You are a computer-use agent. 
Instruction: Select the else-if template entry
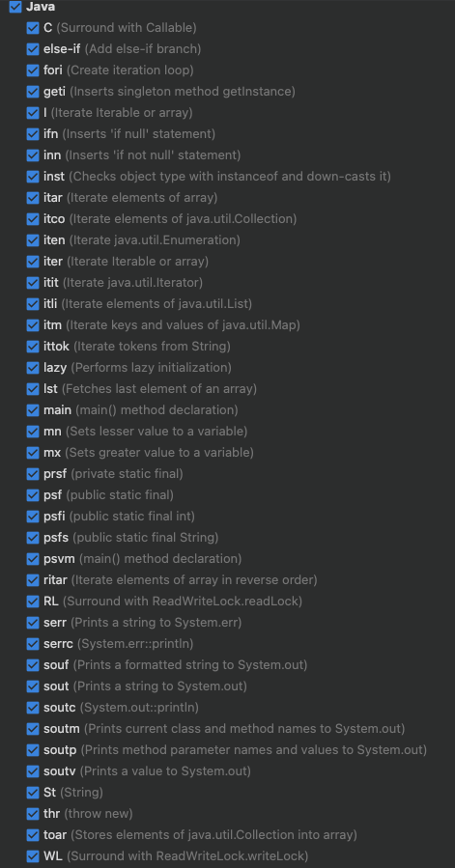(122, 48)
